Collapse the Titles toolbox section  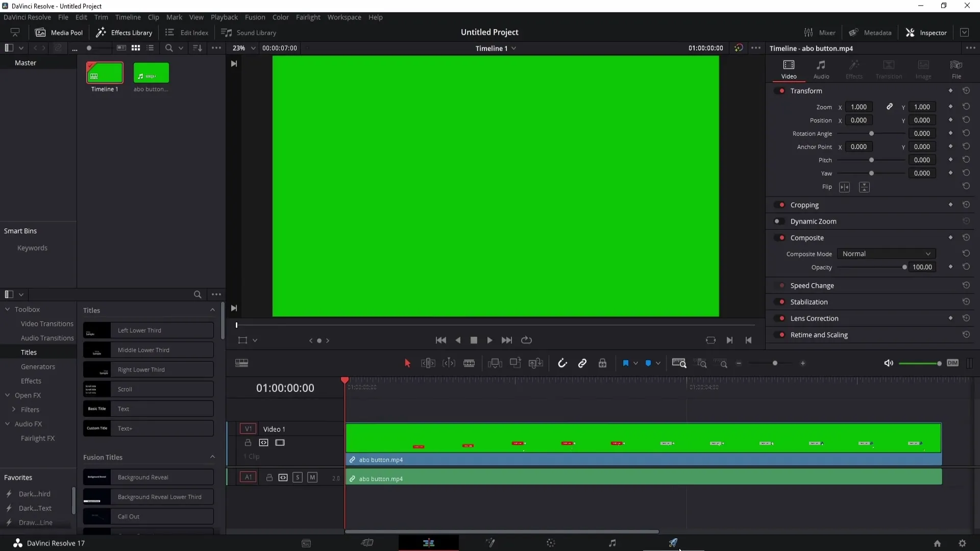tap(213, 310)
